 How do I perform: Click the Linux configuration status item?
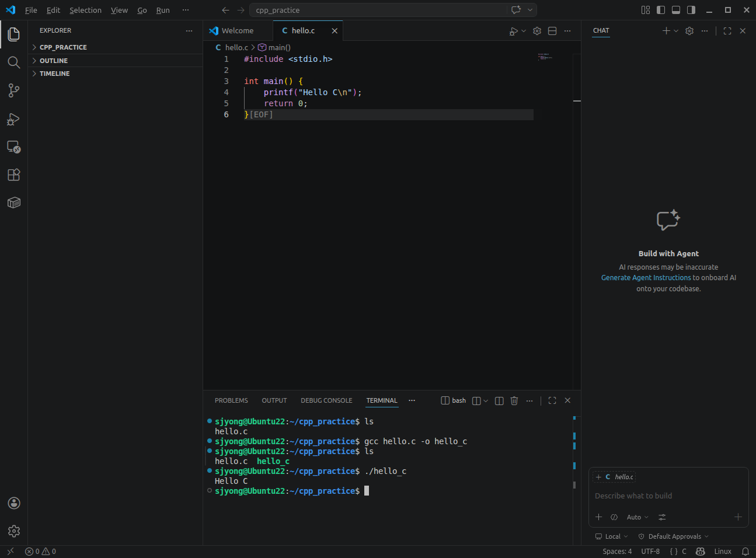[723, 552]
